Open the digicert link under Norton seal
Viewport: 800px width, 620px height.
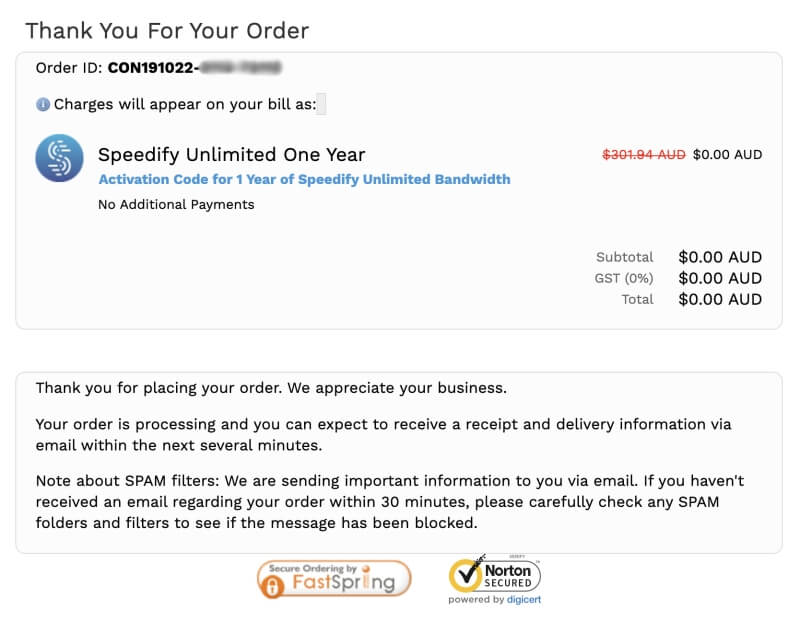(524, 600)
